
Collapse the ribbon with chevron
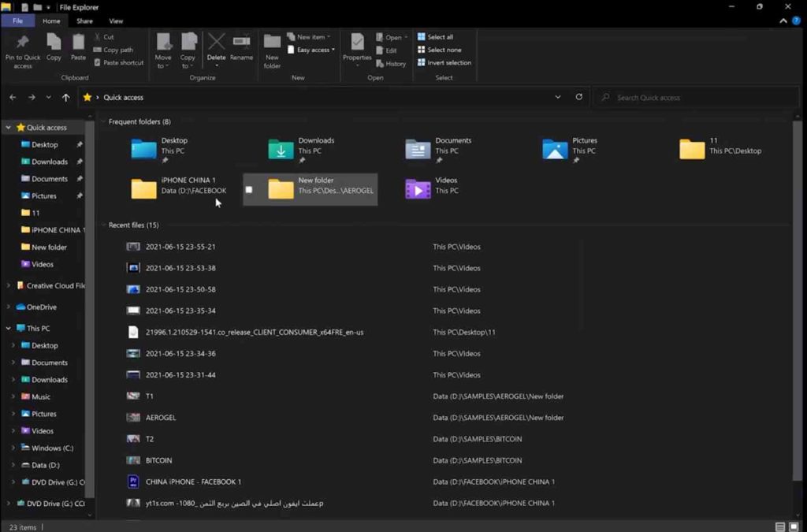coord(783,21)
